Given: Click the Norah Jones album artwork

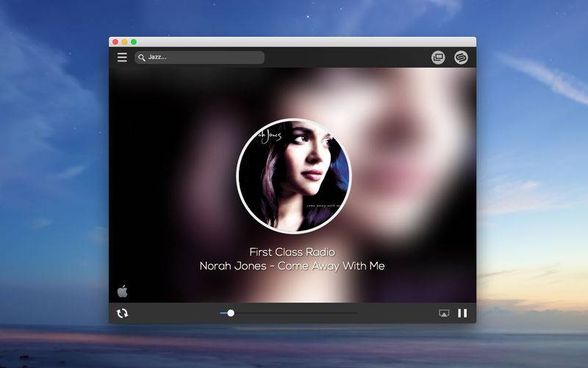Looking at the screenshot, I should pos(293,176).
